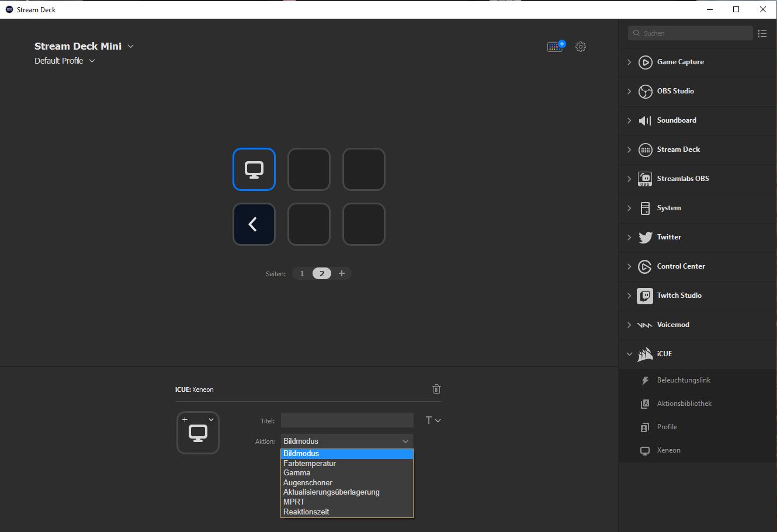Select Bildmodus in the action list

347,454
